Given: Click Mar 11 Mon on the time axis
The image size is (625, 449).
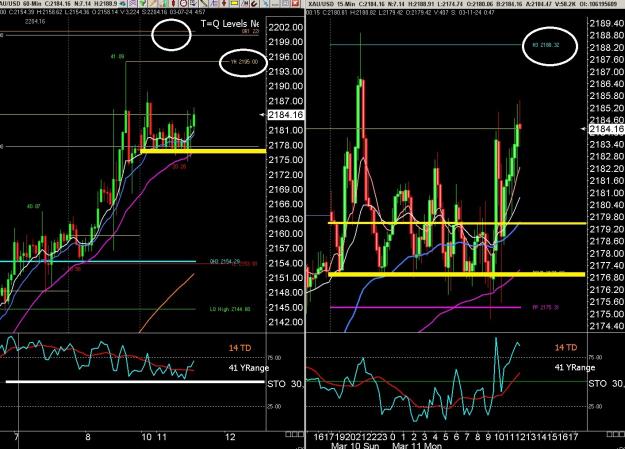Looking at the screenshot, I should pyautogui.click(x=417, y=445).
